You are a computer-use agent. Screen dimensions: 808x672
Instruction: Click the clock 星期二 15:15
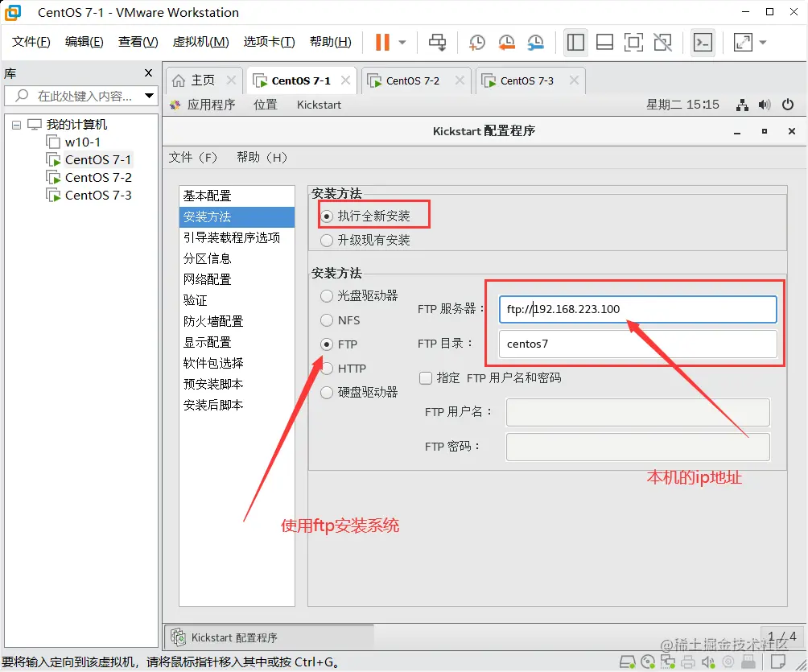(x=682, y=105)
